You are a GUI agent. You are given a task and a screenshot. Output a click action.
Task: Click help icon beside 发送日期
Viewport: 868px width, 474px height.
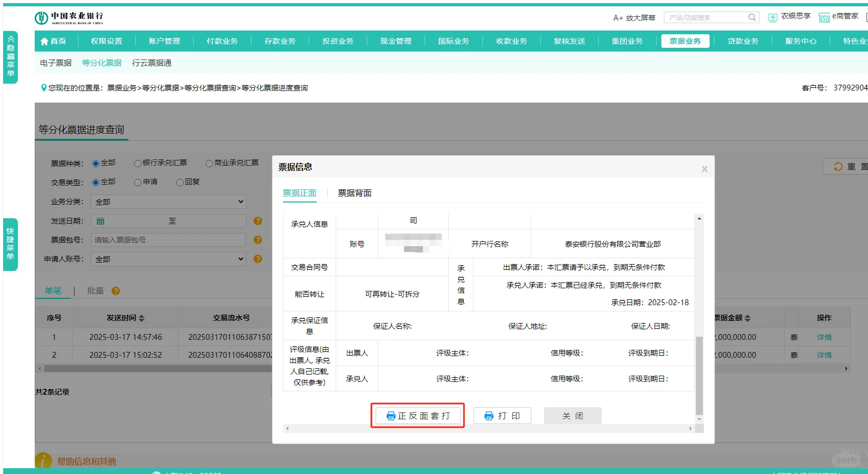click(x=258, y=221)
